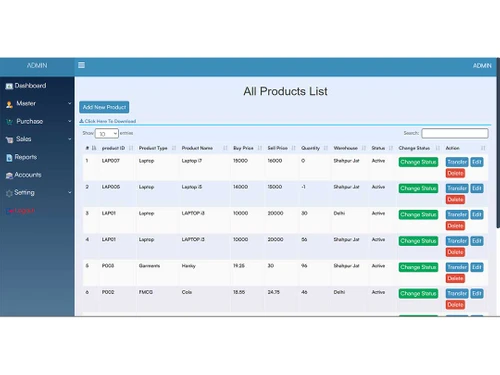Click the Accounts icon in sidebar
500x375 pixels.
[x=9, y=175]
